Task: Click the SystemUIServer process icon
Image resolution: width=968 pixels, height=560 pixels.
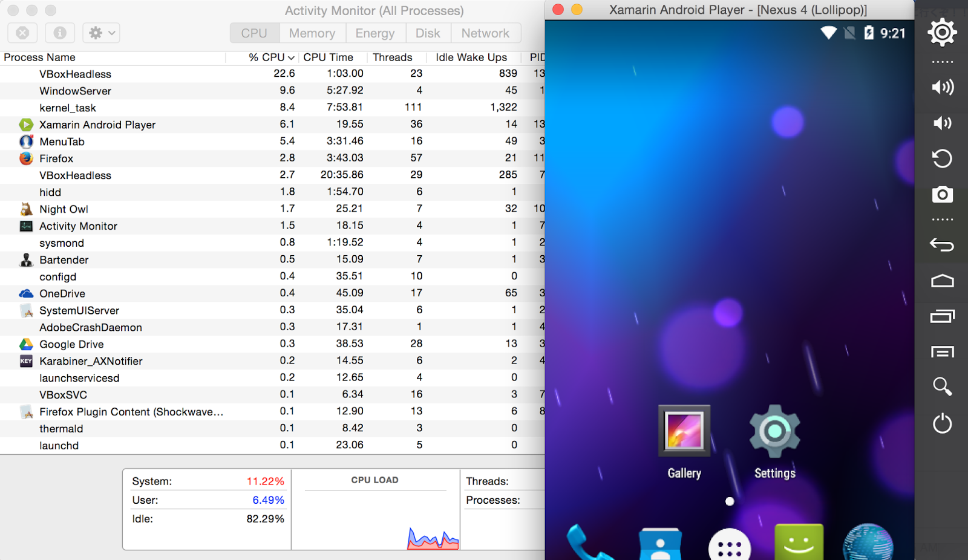Action: coord(26,311)
